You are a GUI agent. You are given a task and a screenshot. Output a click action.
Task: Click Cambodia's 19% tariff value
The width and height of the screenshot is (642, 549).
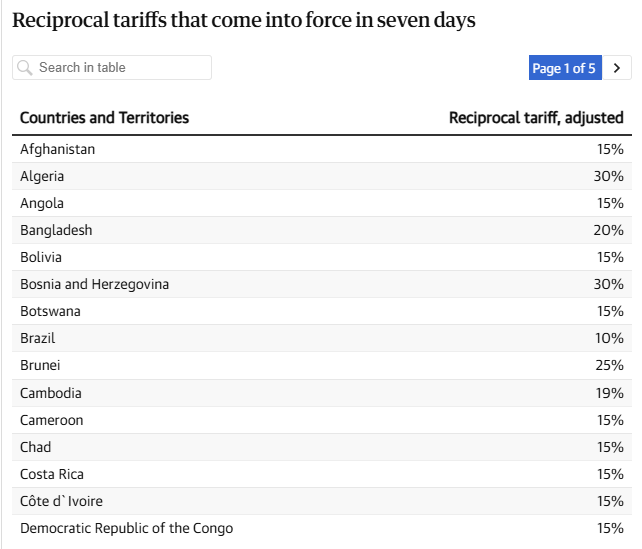(609, 393)
